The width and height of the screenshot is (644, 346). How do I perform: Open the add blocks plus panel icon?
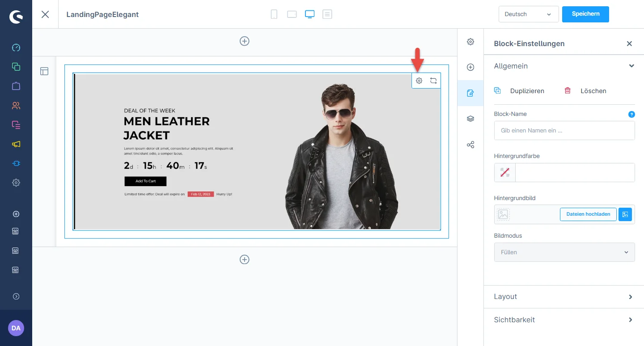click(x=470, y=67)
